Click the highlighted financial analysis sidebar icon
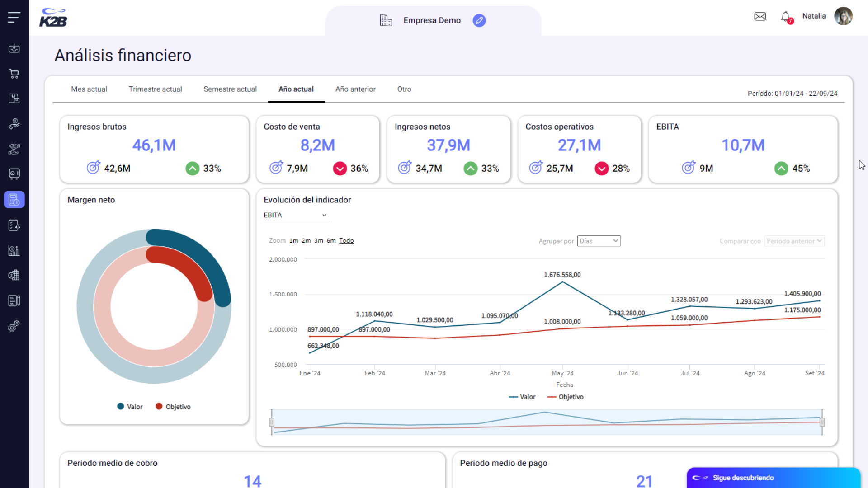 [x=14, y=200]
